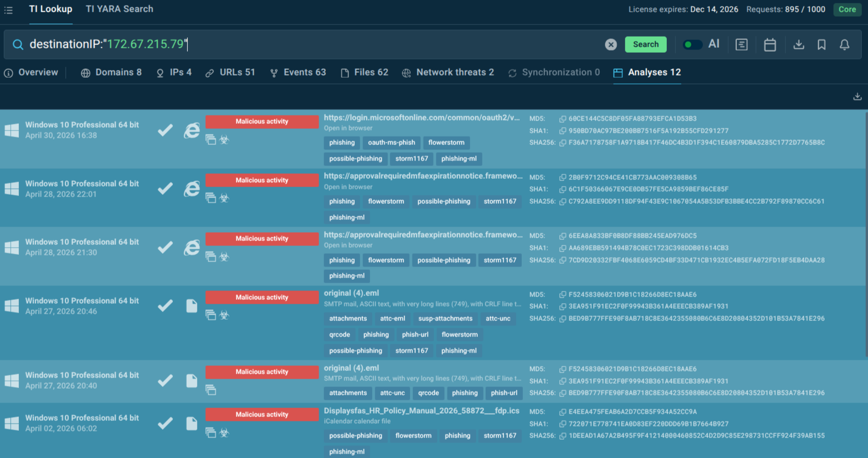Click the phish-url tag in 20:40 row
Screen dimensions: 868x458
[504, 393]
